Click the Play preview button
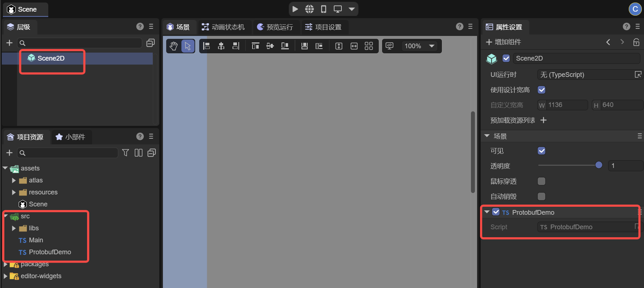This screenshot has width=644, height=288. [295, 9]
